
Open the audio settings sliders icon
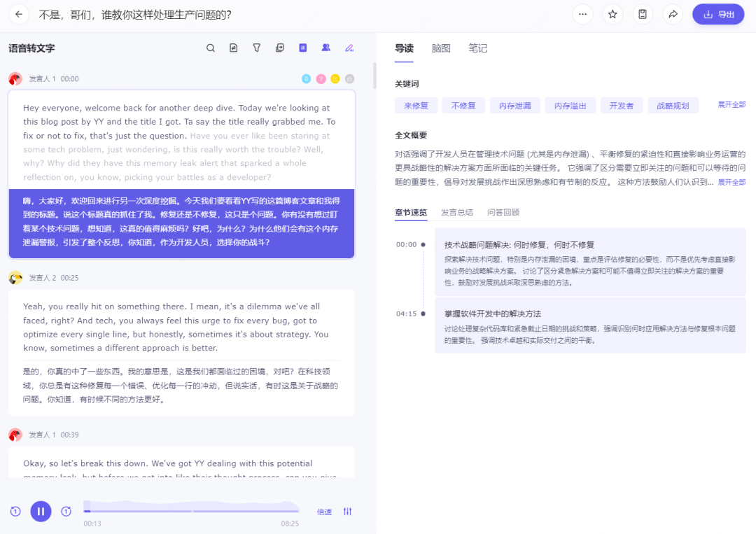point(348,512)
